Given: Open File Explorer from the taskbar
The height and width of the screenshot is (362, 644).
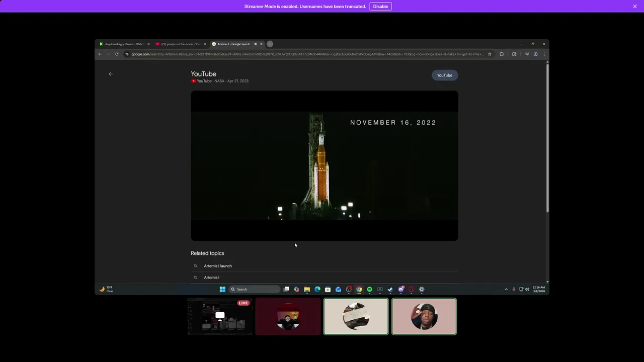Looking at the screenshot, I should point(307,289).
